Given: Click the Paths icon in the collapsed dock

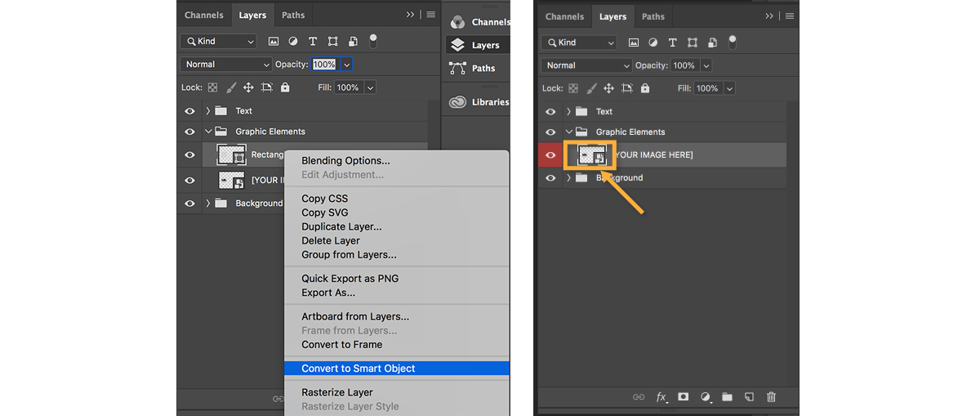Looking at the screenshot, I should [458, 69].
